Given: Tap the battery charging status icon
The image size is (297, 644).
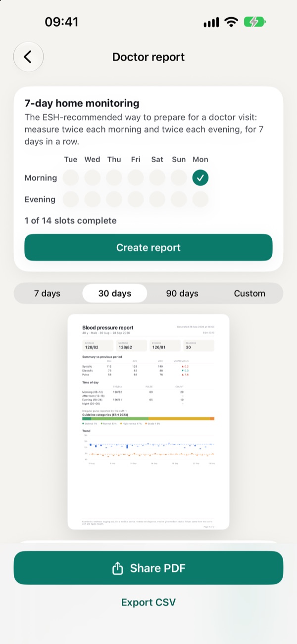Looking at the screenshot, I should tap(254, 22).
